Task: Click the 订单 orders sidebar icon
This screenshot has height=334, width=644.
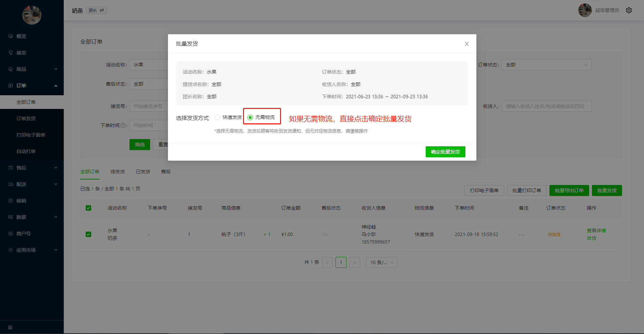Action: point(11,86)
